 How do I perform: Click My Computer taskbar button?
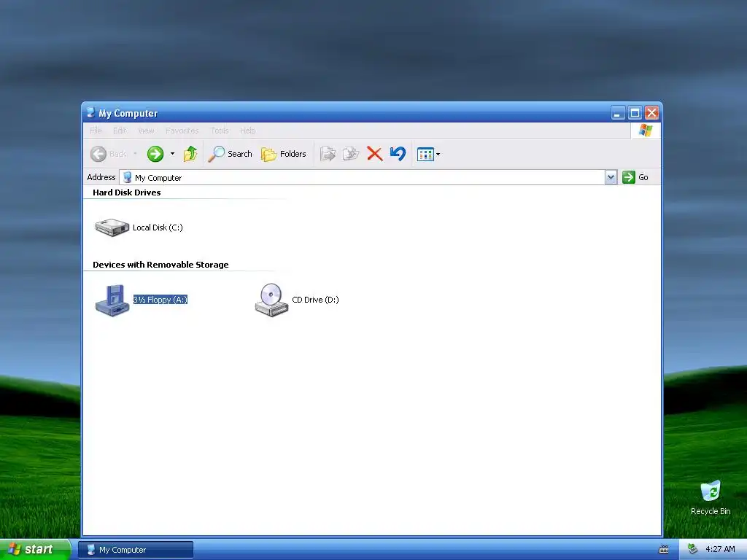[x=136, y=550]
